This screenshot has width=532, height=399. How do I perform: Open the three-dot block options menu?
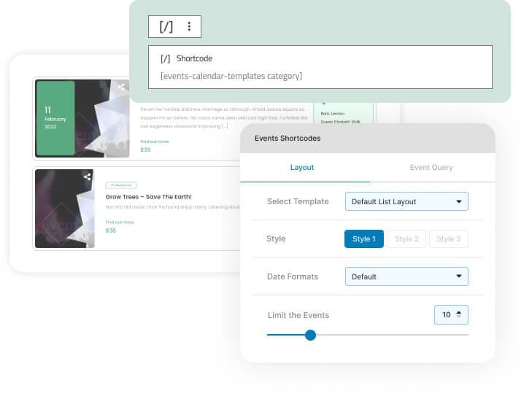189,27
